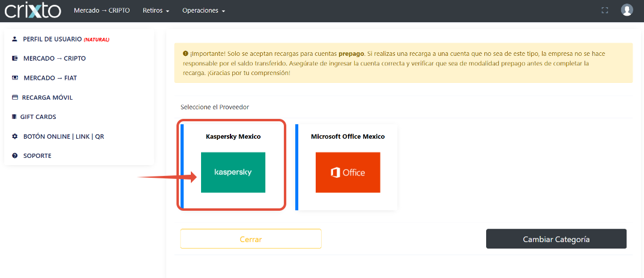
Task: Click the green Kaspersky logo image
Action: click(x=233, y=172)
